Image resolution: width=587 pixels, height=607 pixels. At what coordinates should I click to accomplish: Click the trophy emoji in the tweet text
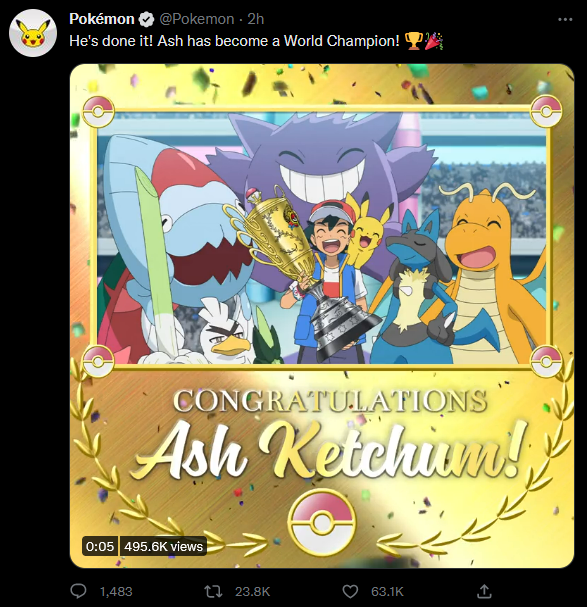(x=413, y=41)
